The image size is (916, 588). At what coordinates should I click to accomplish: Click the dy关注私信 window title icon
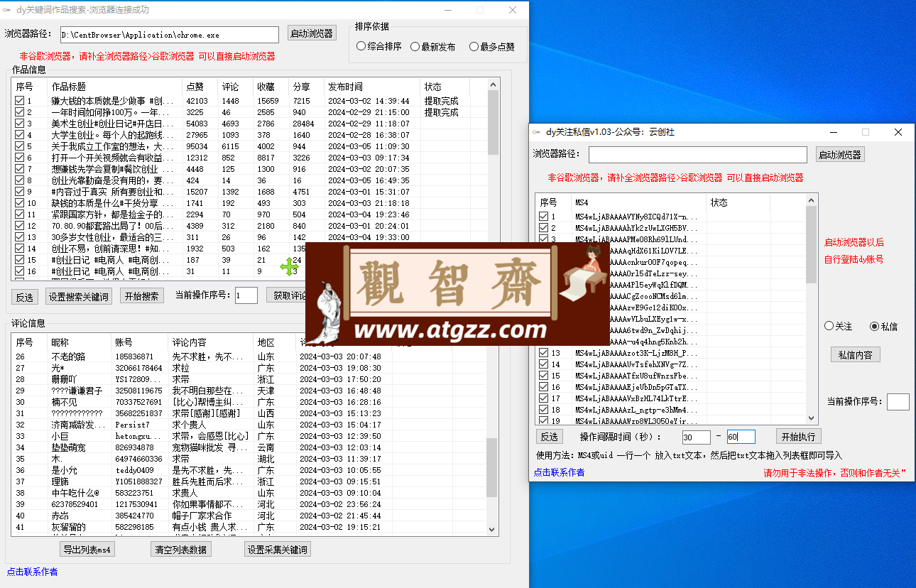pyautogui.click(x=537, y=132)
